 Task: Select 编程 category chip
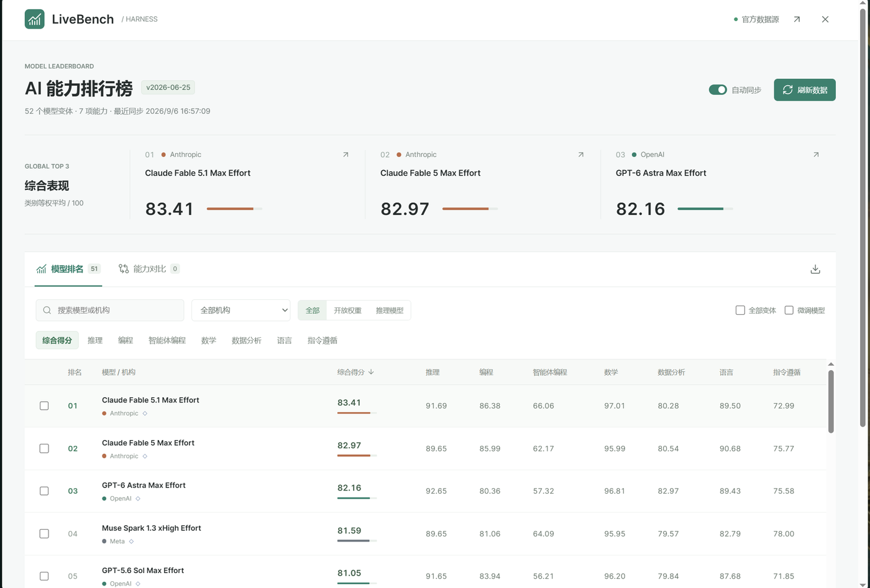126,340
